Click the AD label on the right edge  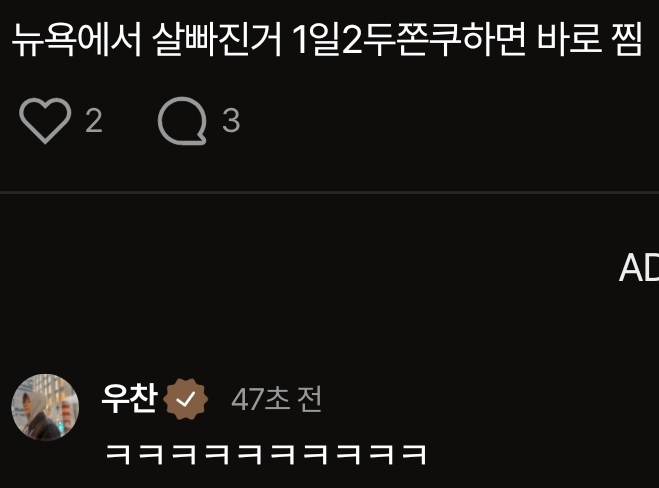639,268
